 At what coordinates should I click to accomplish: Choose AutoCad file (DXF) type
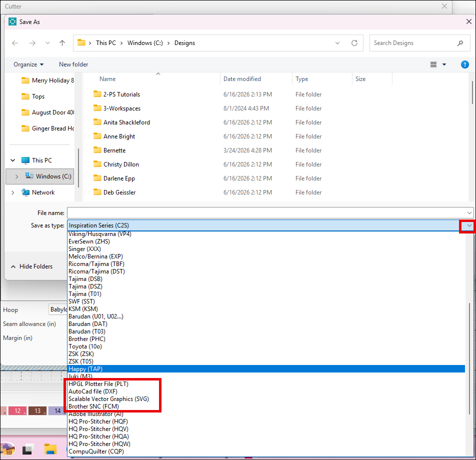pos(93,391)
